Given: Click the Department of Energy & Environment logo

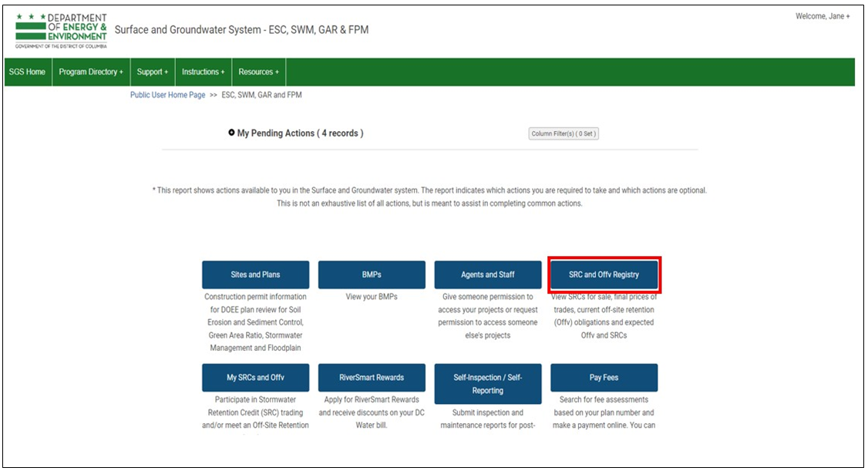Looking at the screenshot, I should pyautogui.click(x=61, y=30).
